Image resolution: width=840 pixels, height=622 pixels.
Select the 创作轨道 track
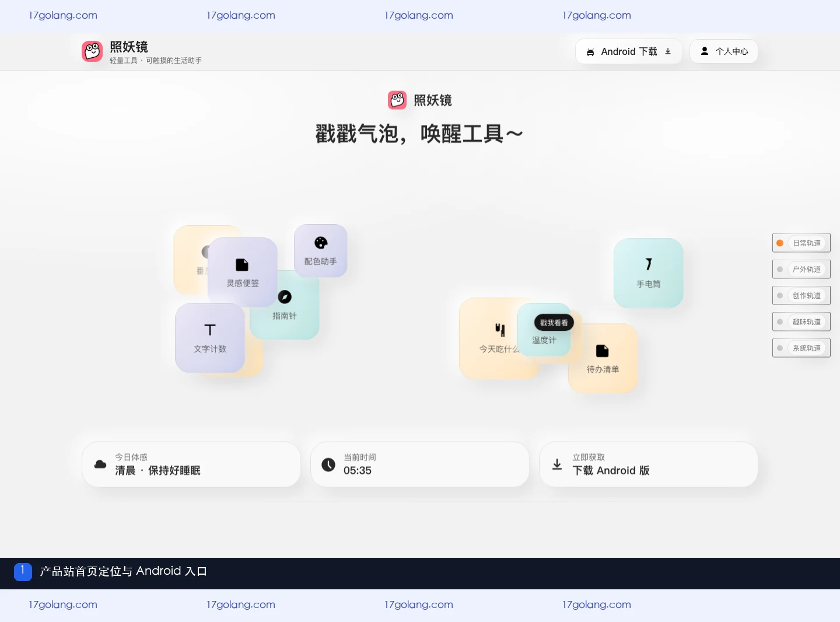(801, 295)
